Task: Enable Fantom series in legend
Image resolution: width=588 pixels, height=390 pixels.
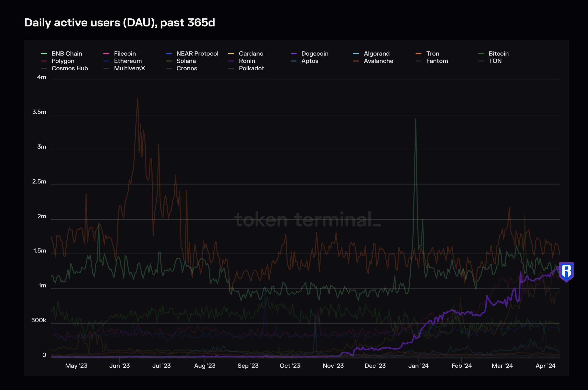Action: [x=437, y=61]
